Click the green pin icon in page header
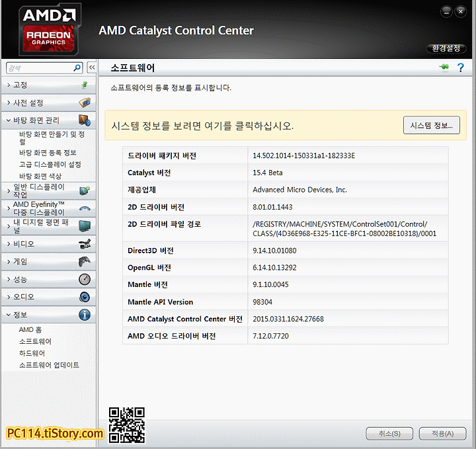 coord(444,67)
